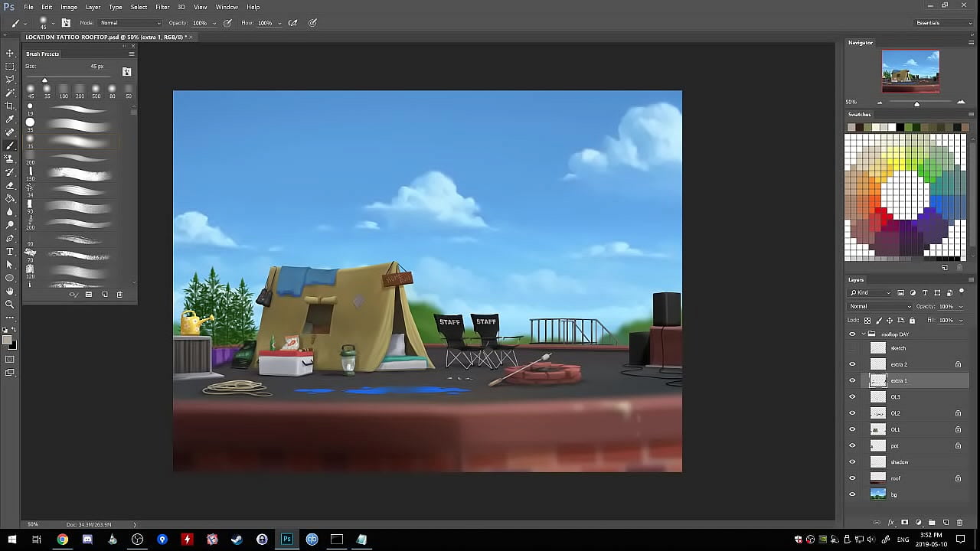
Task: Click the Navigator zoom slider handle
Action: (x=916, y=103)
